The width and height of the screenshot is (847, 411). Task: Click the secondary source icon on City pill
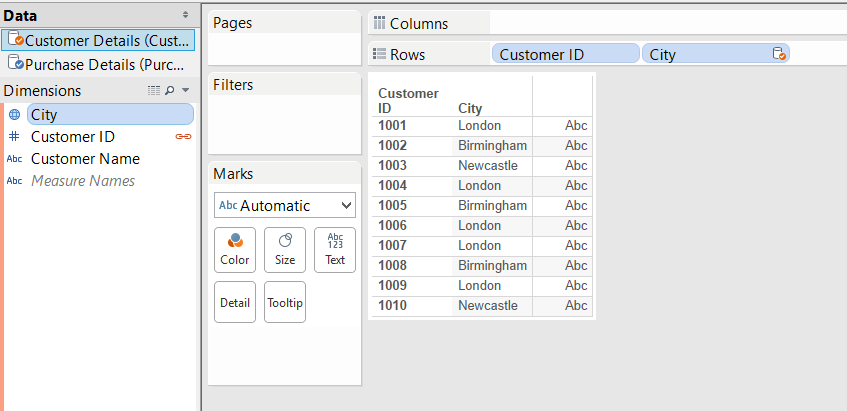pyautogui.click(x=778, y=54)
